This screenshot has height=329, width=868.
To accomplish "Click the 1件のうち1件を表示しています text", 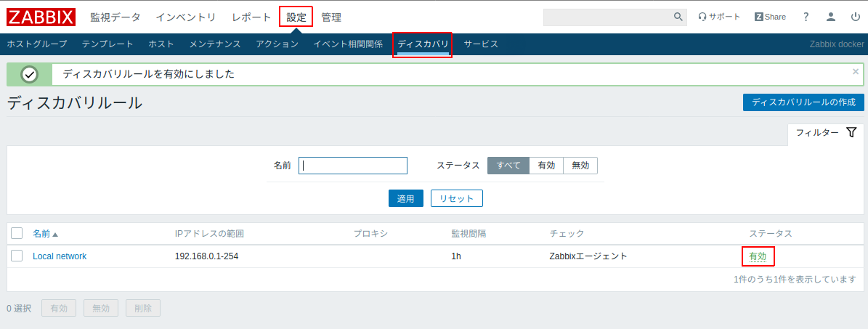I will point(795,280).
